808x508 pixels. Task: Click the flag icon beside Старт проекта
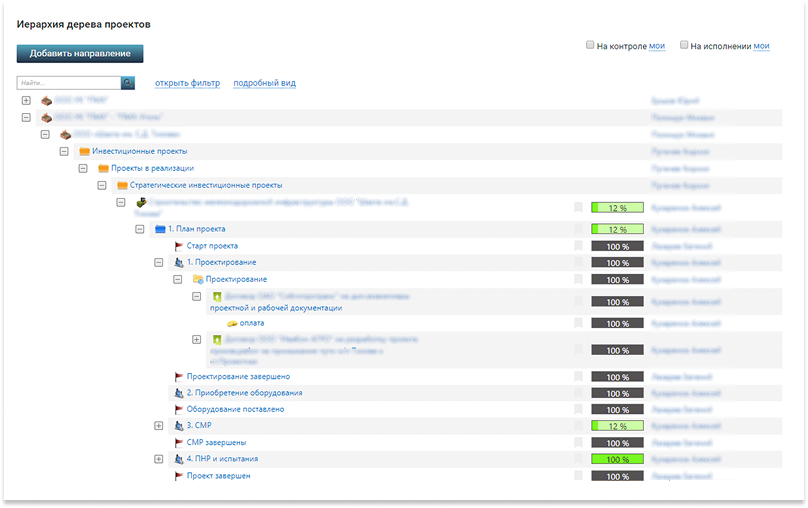click(x=179, y=245)
